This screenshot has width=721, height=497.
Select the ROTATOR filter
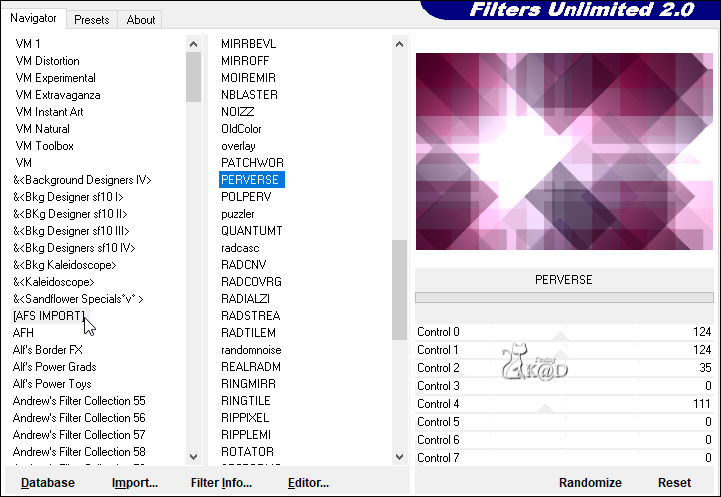tap(247, 452)
